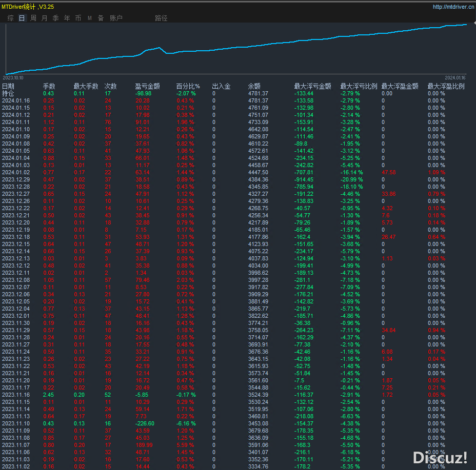The image size is (476, 470).
Task: Click the 2023.10.10 chart start date
Action: [13, 77]
